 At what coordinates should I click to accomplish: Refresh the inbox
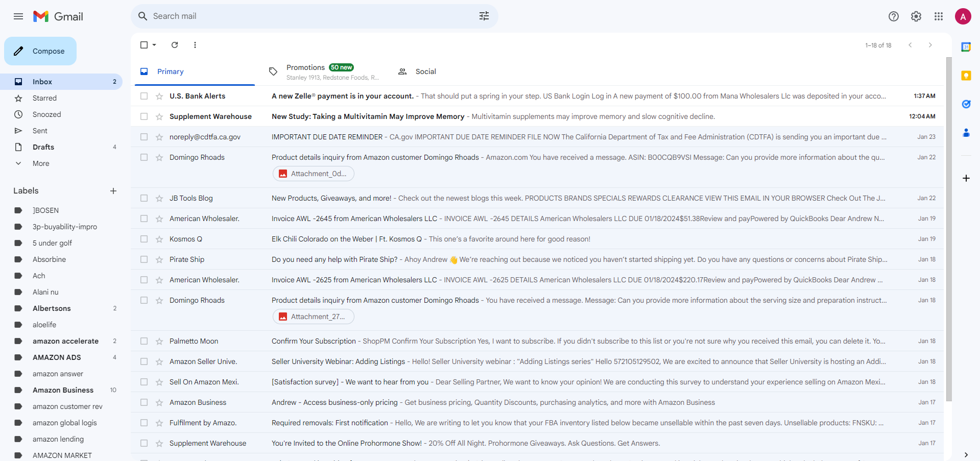click(175, 45)
